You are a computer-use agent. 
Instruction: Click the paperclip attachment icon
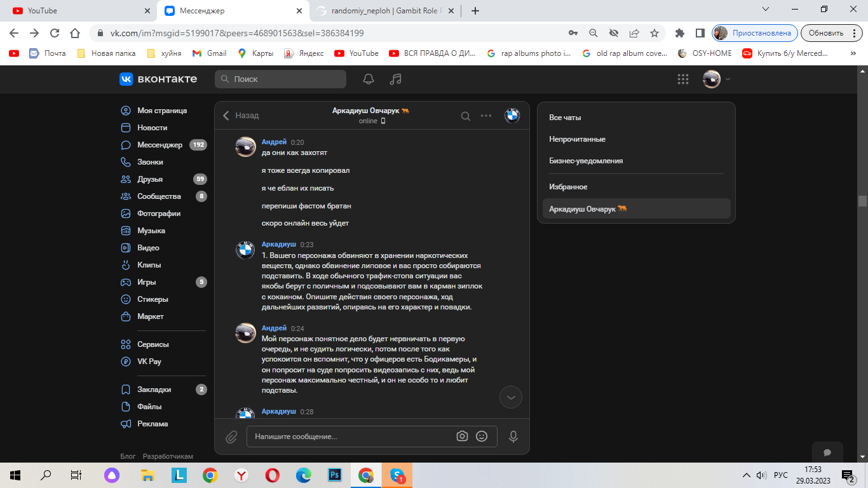(231, 437)
